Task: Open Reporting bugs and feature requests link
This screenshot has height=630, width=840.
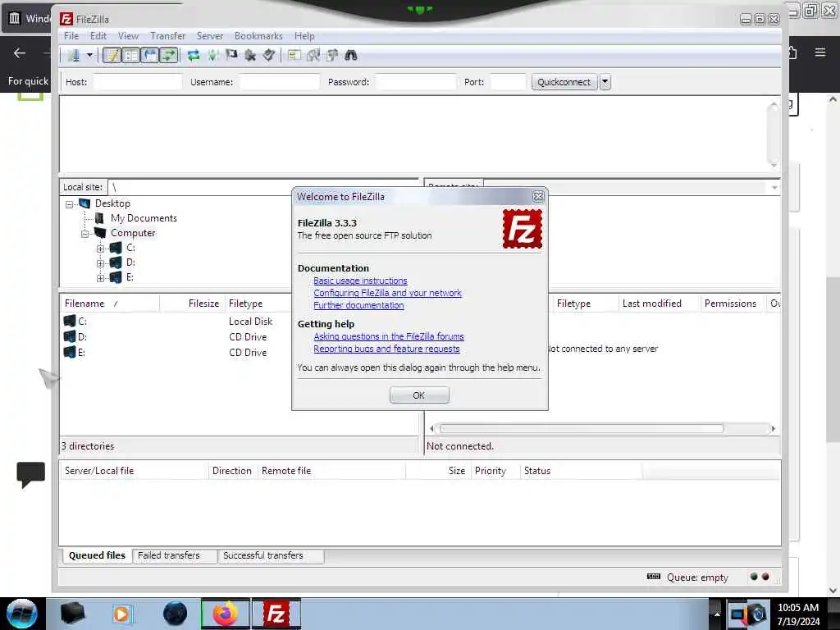Action: point(386,349)
